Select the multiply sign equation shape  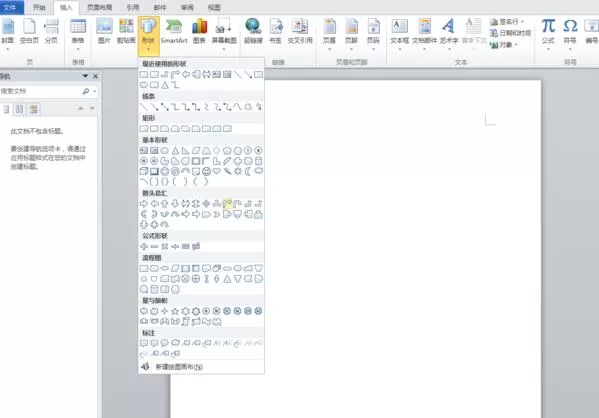[x=165, y=247]
